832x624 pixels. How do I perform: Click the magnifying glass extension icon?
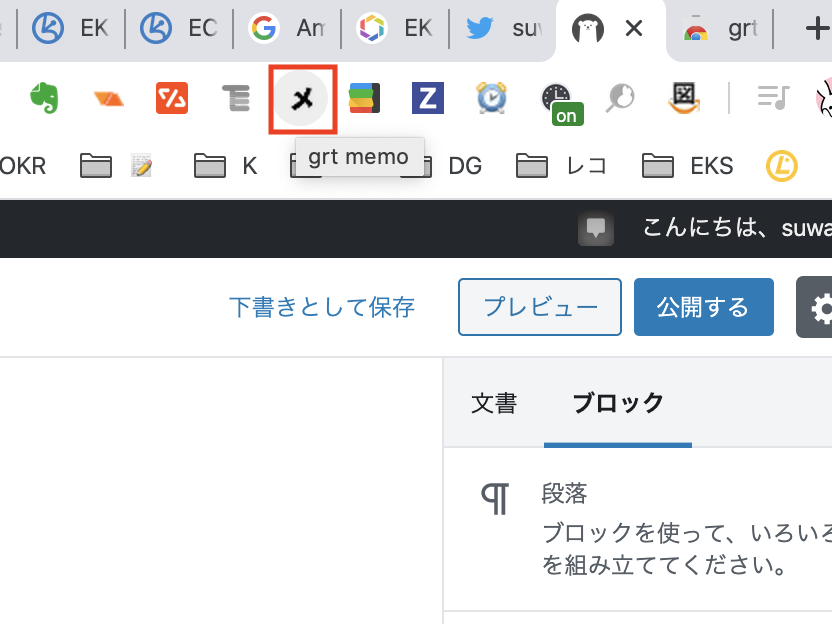(620, 97)
